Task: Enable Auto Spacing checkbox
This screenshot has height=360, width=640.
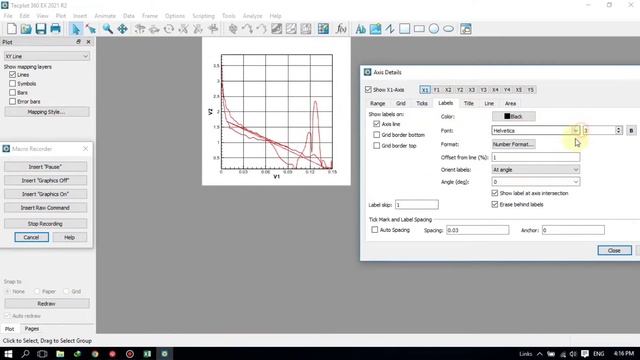Action: [x=374, y=230]
